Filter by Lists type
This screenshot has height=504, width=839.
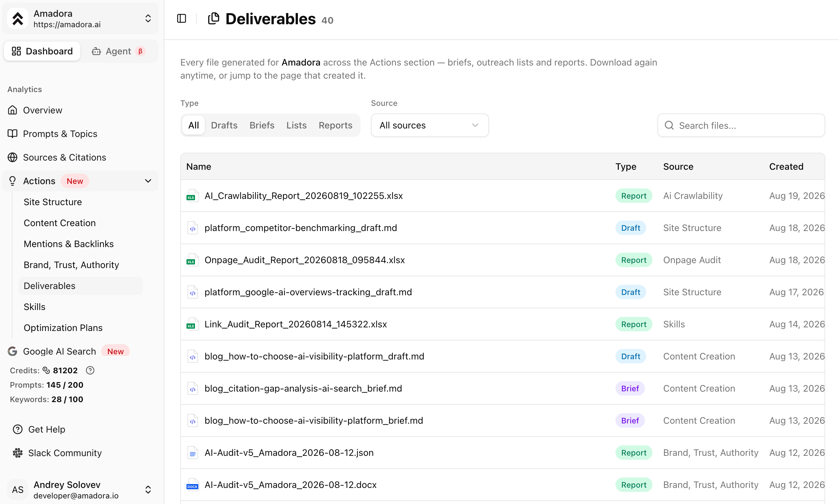(x=297, y=125)
